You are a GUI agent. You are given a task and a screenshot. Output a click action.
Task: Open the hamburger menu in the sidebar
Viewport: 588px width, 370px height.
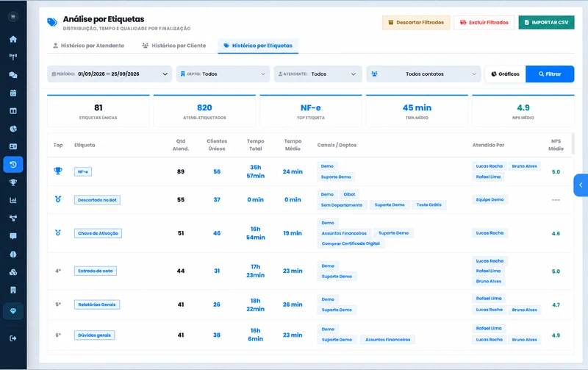tap(13, 16)
